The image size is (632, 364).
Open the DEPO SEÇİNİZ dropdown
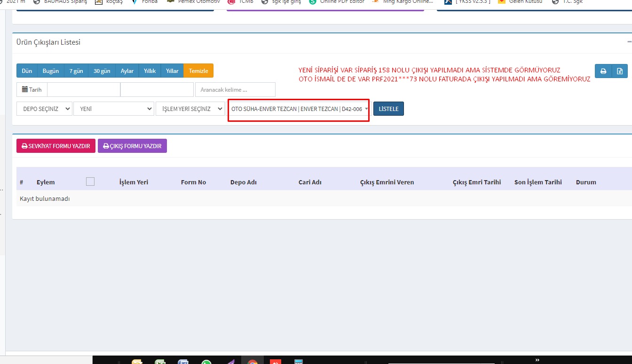click(x=44, y=109)
